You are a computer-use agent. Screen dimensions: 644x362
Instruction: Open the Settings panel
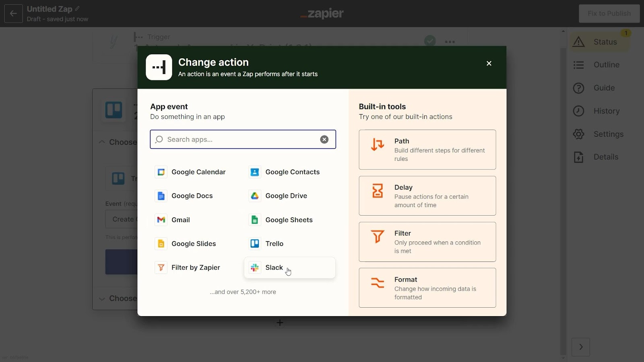pos(599,134)
